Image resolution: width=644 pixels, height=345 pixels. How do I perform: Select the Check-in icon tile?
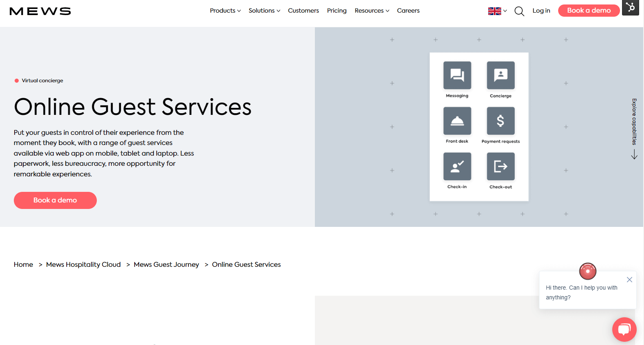pyautogui.click(x=457, y=166)
